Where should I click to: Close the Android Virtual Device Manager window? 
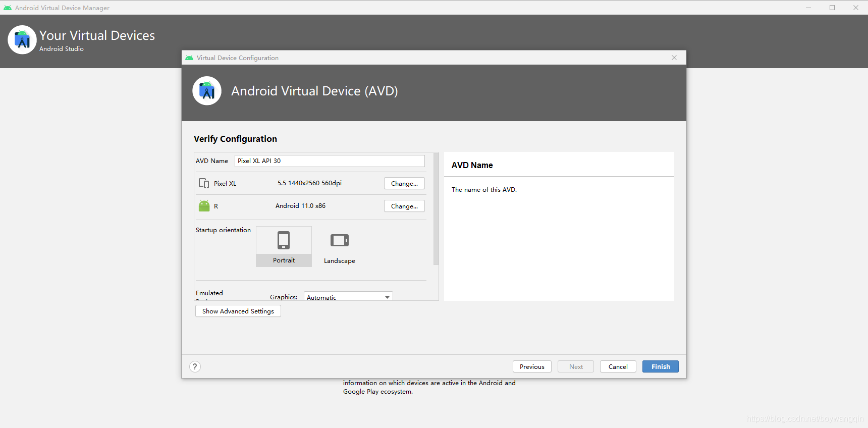pos(856,8)
